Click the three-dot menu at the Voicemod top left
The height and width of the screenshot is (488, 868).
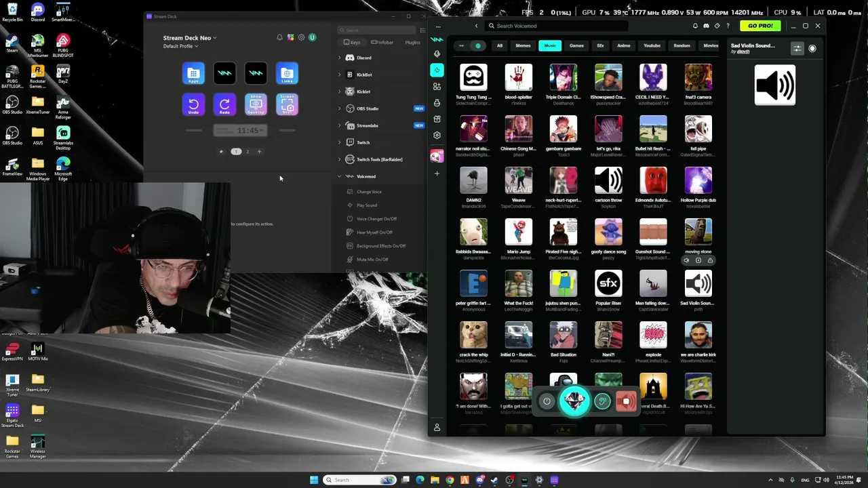[438, 26]
